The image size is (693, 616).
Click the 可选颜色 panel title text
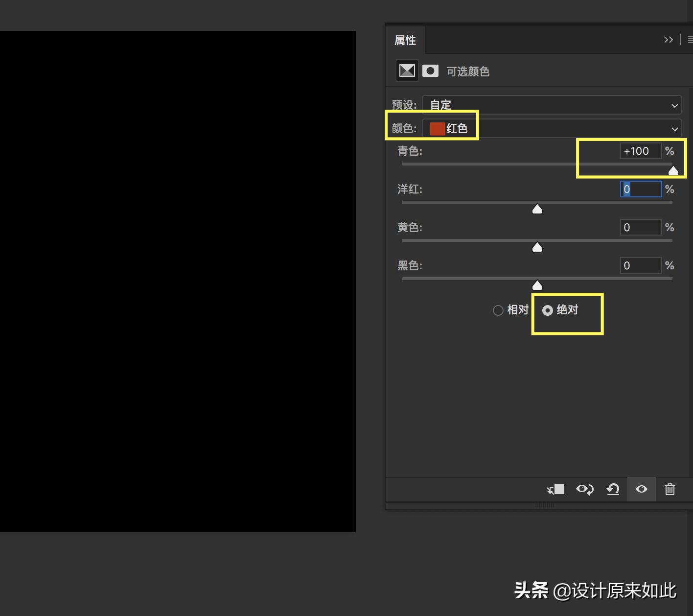468,71
